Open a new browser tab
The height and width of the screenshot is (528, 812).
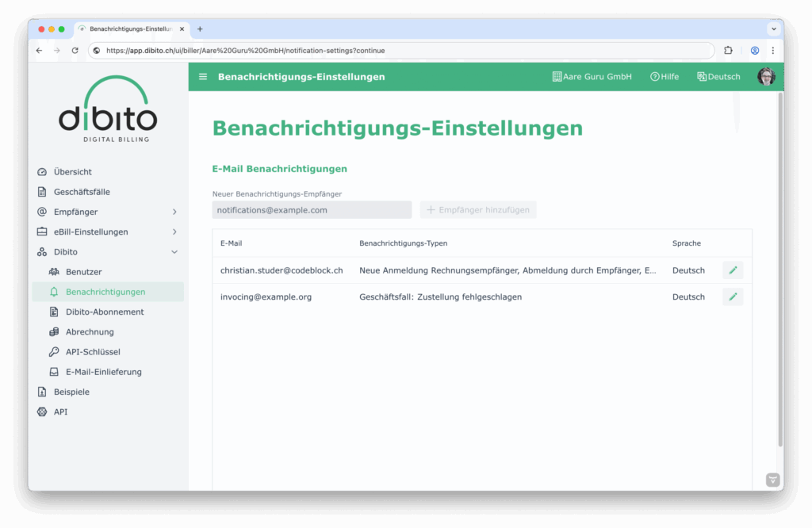pyautogui.click(x=200, y=29)
